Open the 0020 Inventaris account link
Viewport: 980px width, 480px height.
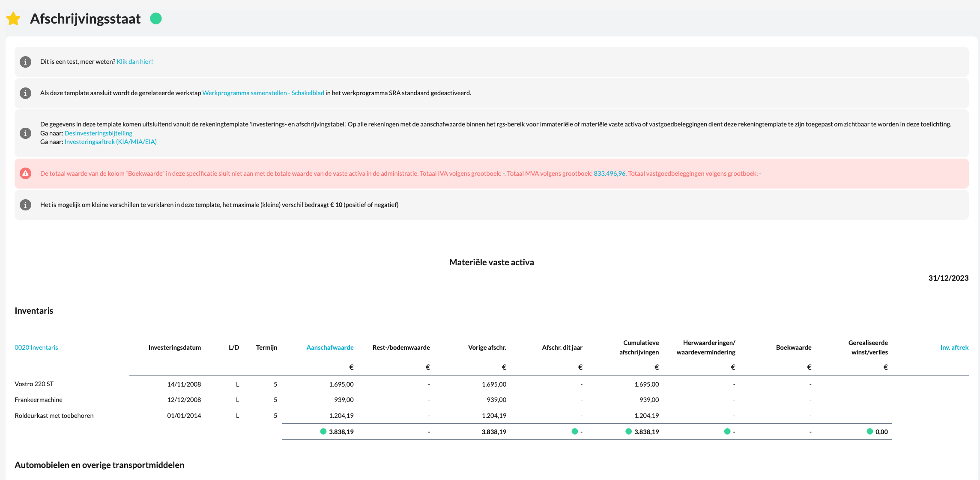click(36, 348)
